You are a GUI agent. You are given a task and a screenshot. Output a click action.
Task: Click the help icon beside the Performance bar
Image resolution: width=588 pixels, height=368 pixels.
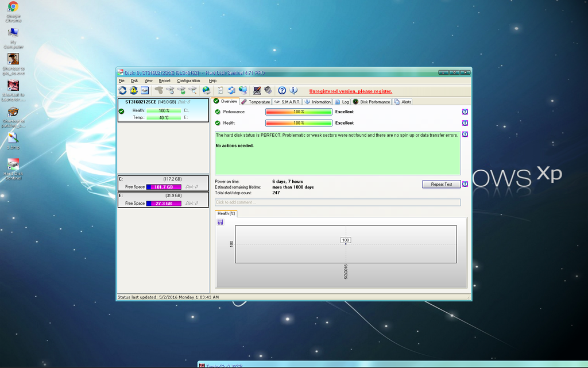click(x=465, y=112)
